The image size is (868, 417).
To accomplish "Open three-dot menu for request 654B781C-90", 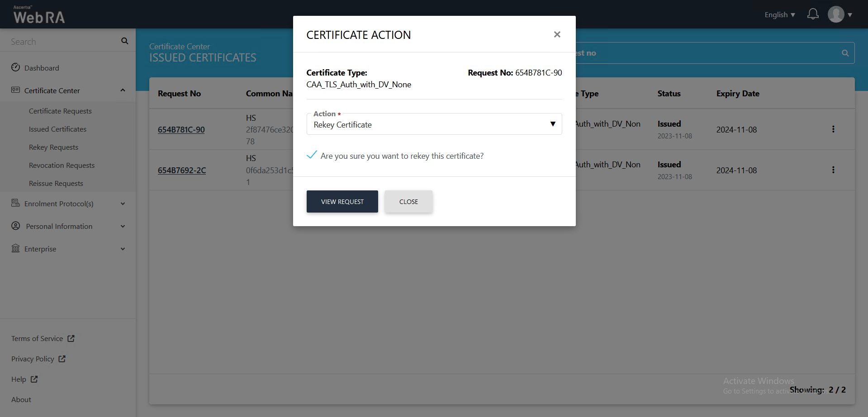I will coord(833,129).
